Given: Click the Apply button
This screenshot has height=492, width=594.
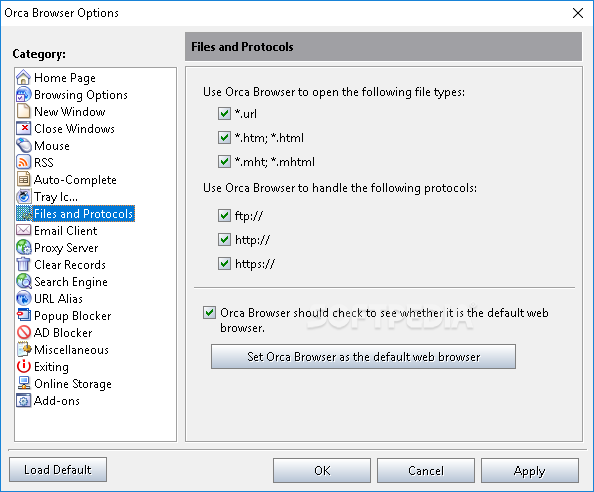Looking at the screenshot, I should (530, 470).
